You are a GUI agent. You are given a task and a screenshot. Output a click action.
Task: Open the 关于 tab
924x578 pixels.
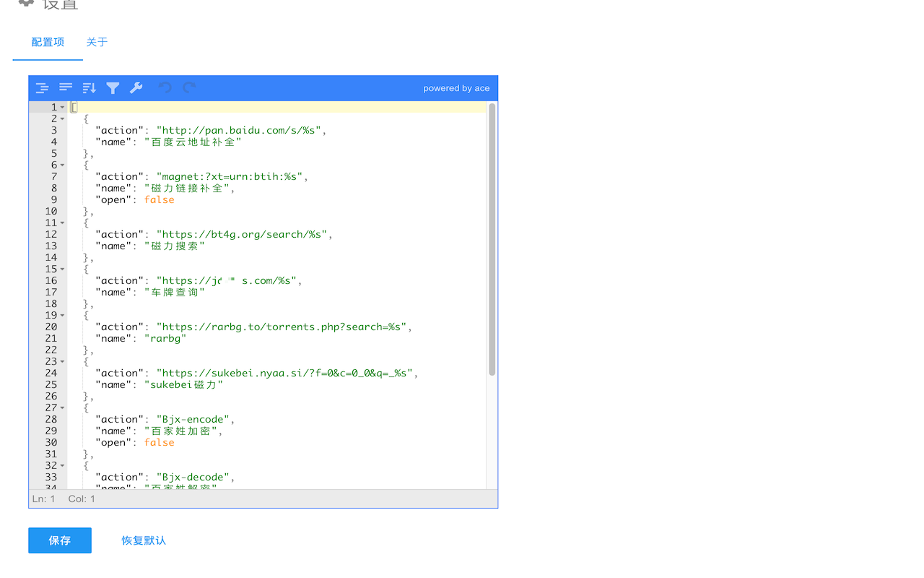point(97,42)
